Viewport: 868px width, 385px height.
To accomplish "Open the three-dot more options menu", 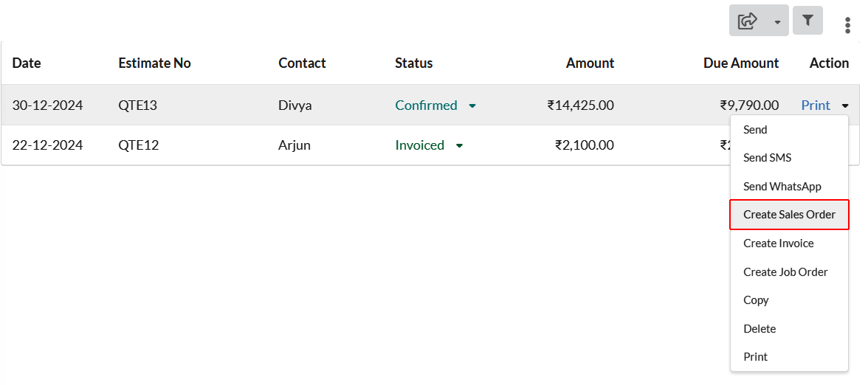I will 847,25.
